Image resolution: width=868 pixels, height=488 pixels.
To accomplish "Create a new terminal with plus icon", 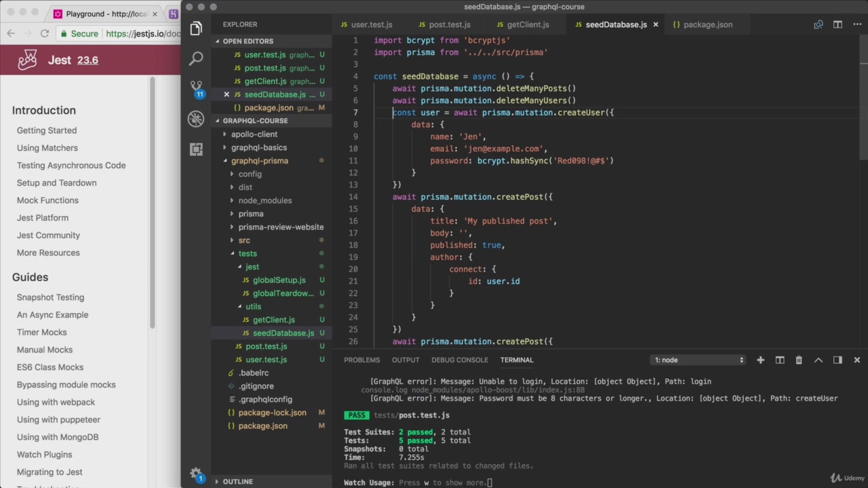I will pos(760,360).
